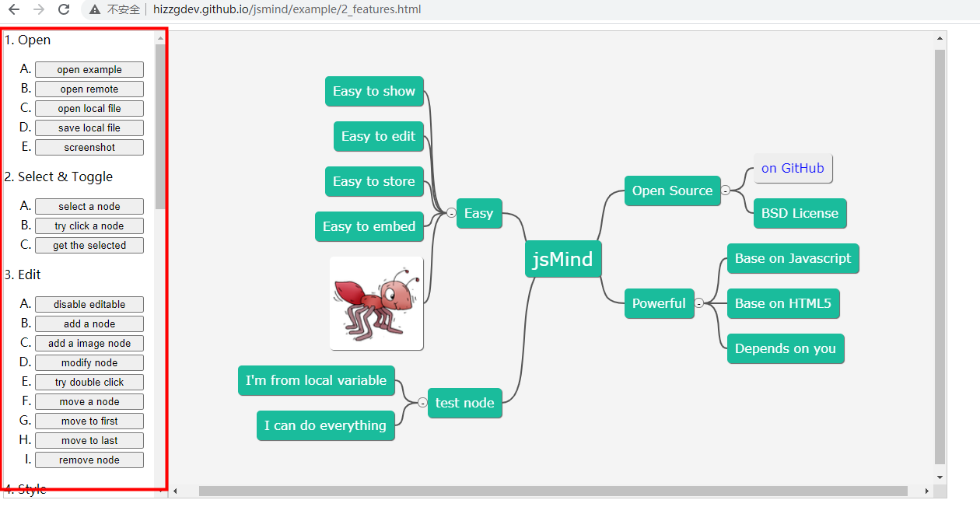This screenshot has width=980, height=514.
Task: Click the mind map vertical scrollbar thumb
Action: (940, 257)
